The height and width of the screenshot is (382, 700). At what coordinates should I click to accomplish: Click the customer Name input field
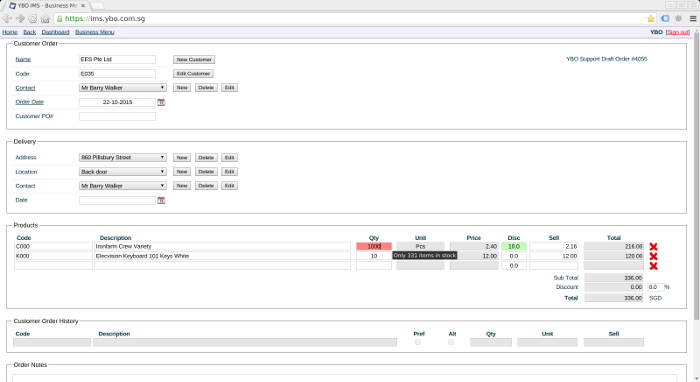point(117,59)
